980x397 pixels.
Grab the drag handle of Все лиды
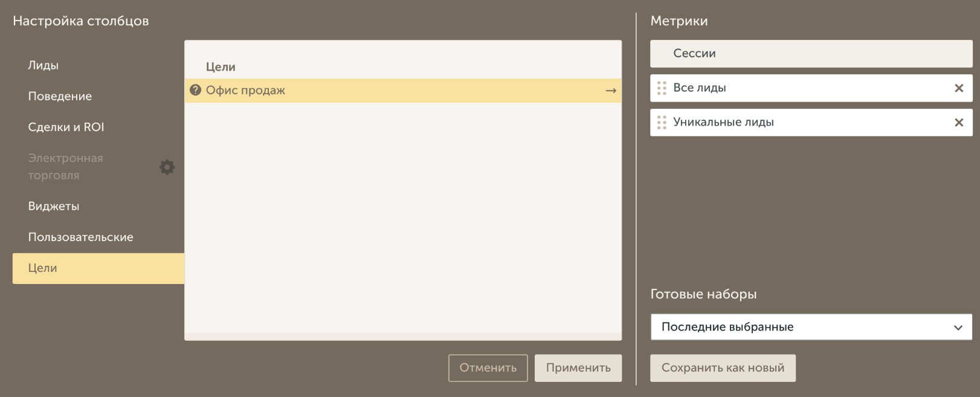point(662,88)
